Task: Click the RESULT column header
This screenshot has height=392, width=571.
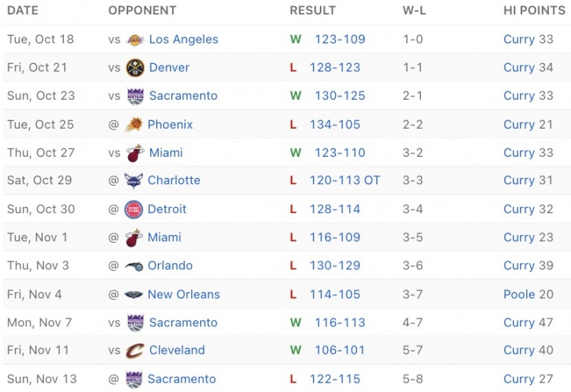Action: (313, 11)
